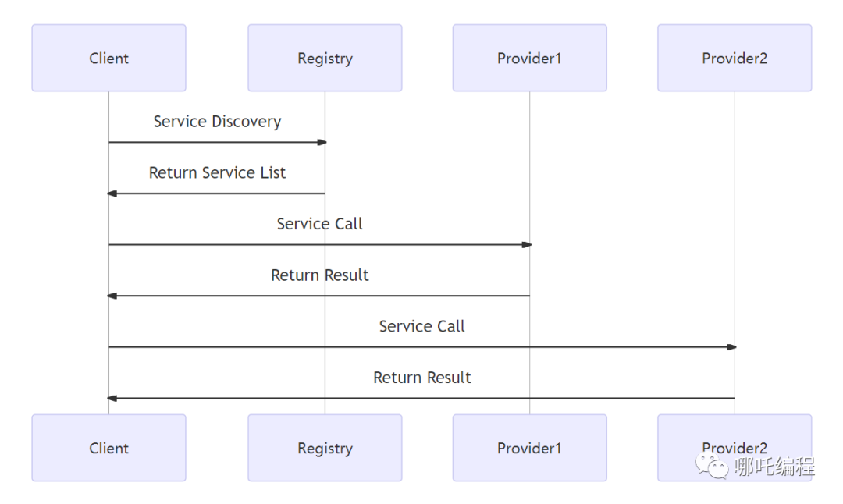This screenshot has height=504, width=843.
Task: Click the 哪吒编程 watermark text
Action: click(774, 466)
